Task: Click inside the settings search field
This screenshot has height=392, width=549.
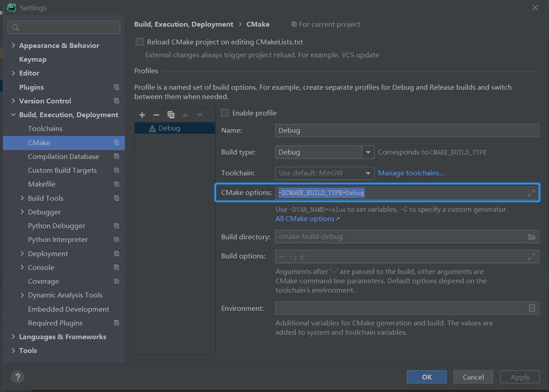Action: coord(64,27)
